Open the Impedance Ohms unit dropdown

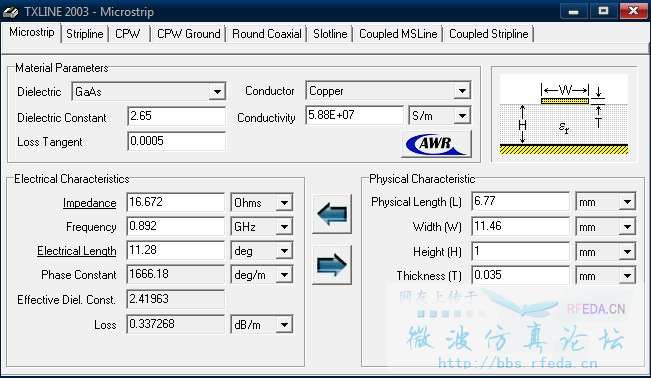pos(284,203)
